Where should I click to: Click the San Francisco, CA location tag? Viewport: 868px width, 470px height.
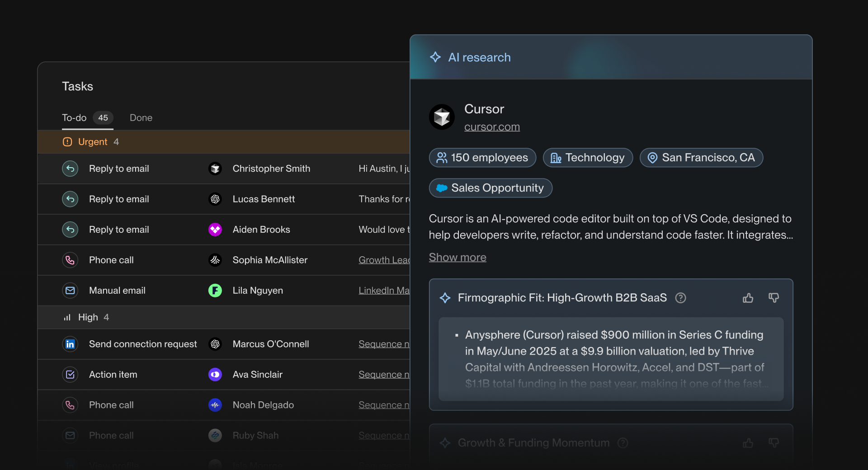pyautogui.click(x=701, y=158)
